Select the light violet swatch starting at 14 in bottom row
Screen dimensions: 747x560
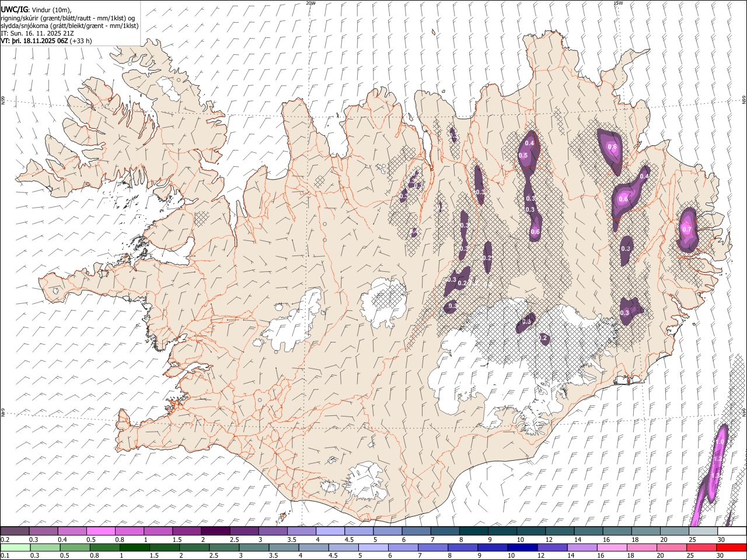[582, 547]
